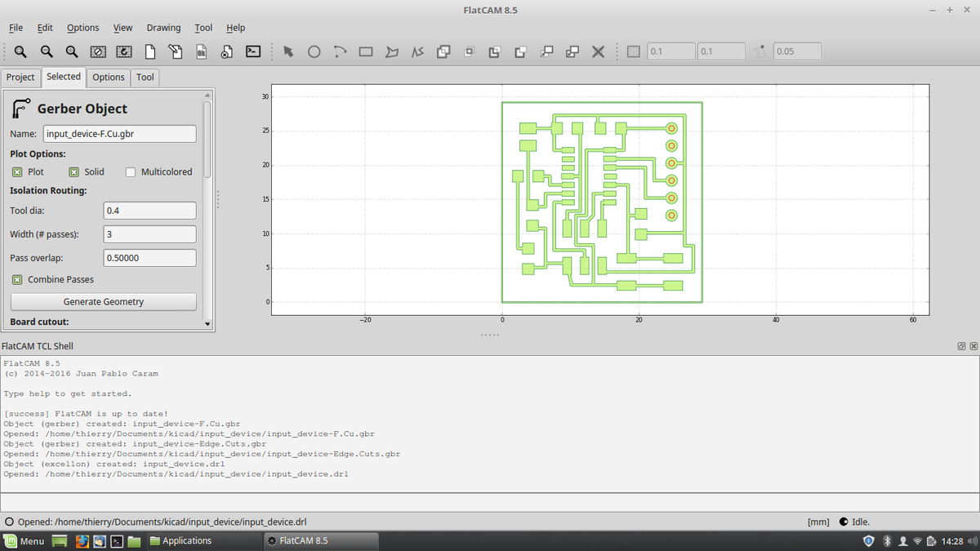Click the Zoom In toolbar icon
The height and width of the screenshot is (551, 980).
pyautogui.click(x=72, y=51)
